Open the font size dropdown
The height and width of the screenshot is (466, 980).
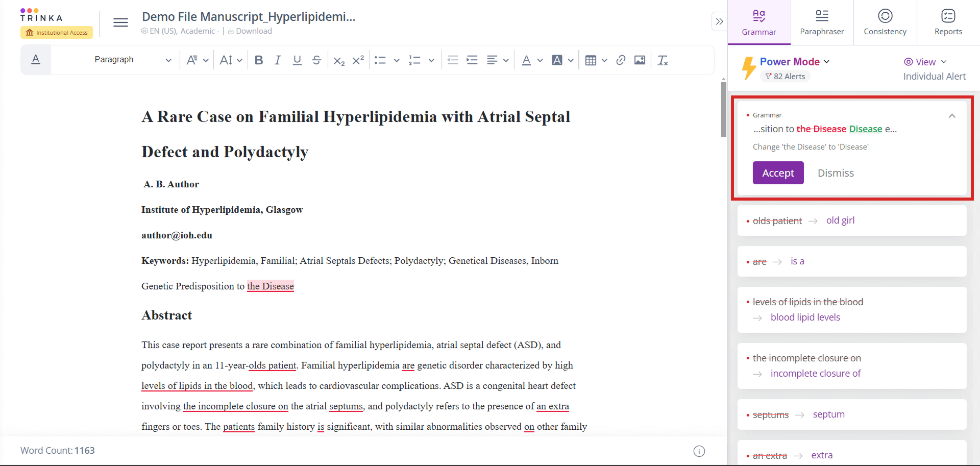pos(230,60)
